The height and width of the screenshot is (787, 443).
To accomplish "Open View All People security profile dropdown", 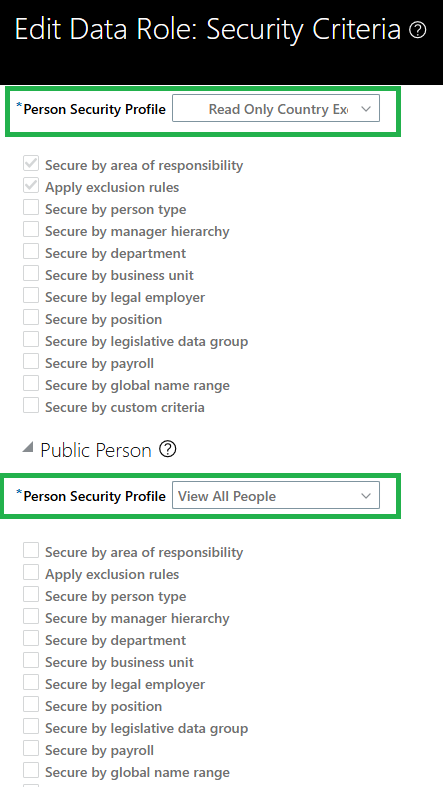I will [x=276, y=496].
